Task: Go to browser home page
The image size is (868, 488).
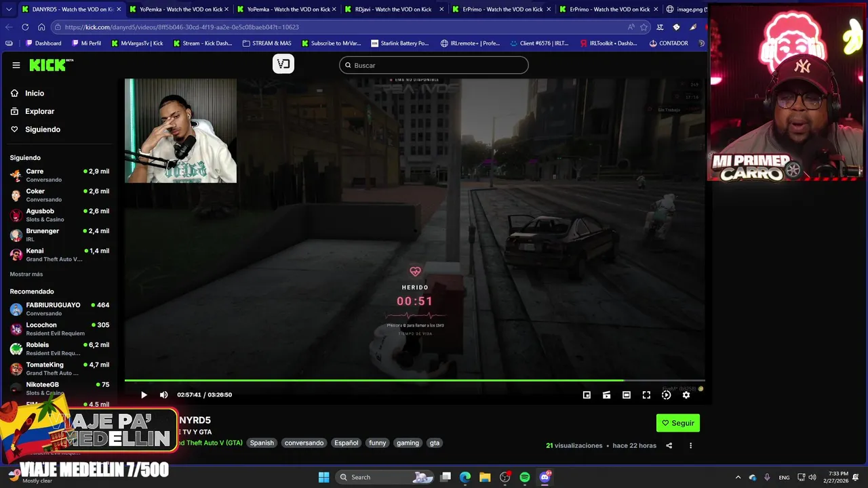Action: point(41,27)
